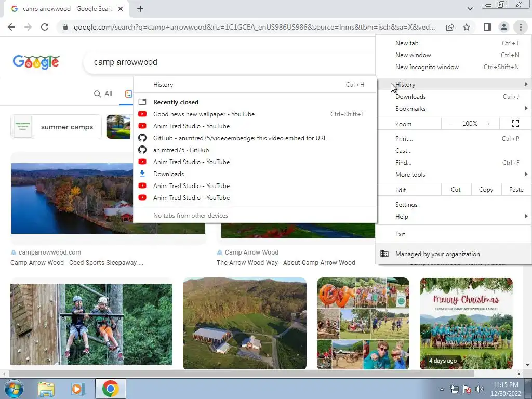Click the Cut button in Edit row
This screenshot has width=532, height=399.
[x=456, y=190]
